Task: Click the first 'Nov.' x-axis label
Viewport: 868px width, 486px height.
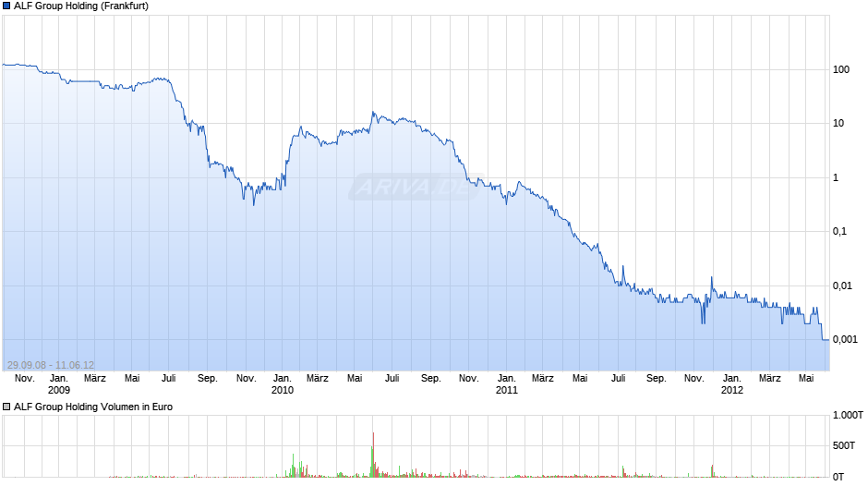Action: point(24,379)
